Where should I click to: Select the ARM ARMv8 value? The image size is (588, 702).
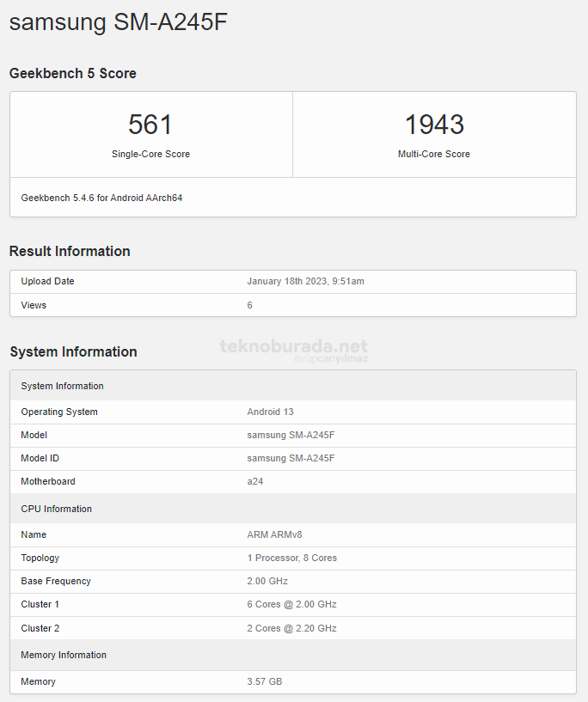click(x=274, y=535)
